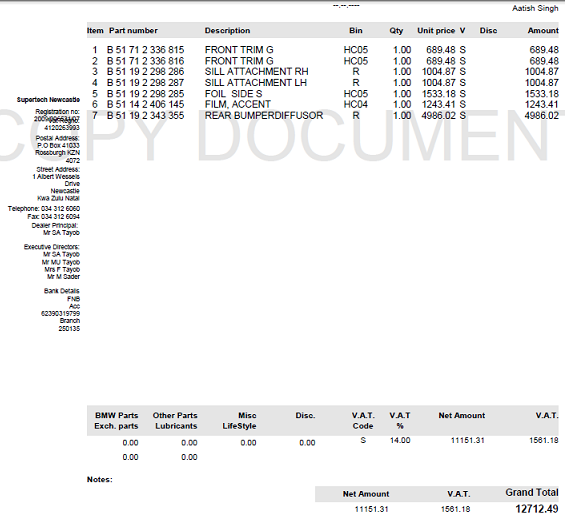
Task: Click the name Aatish Singh
Action: (535, 8)
